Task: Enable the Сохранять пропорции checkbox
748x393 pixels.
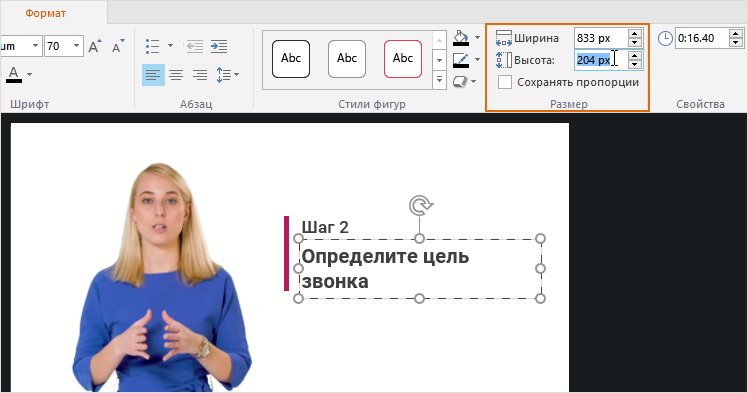Action: 505,82
